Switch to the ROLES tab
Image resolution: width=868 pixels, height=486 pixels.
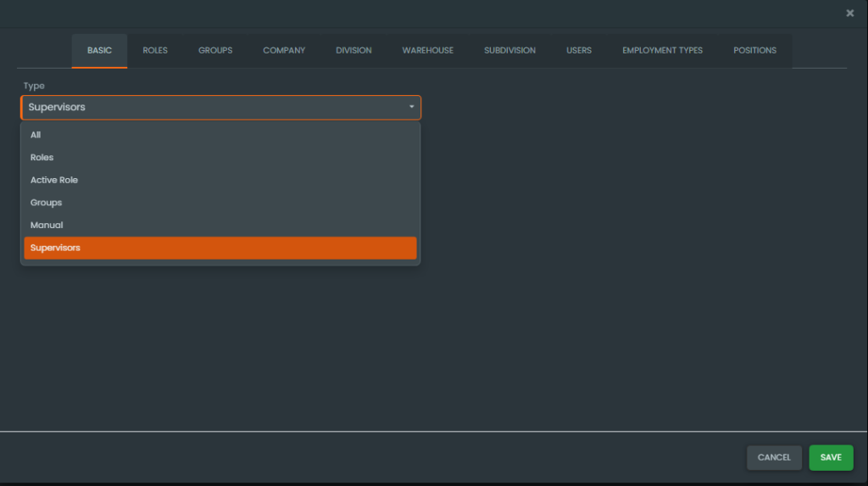coord(155,51)
